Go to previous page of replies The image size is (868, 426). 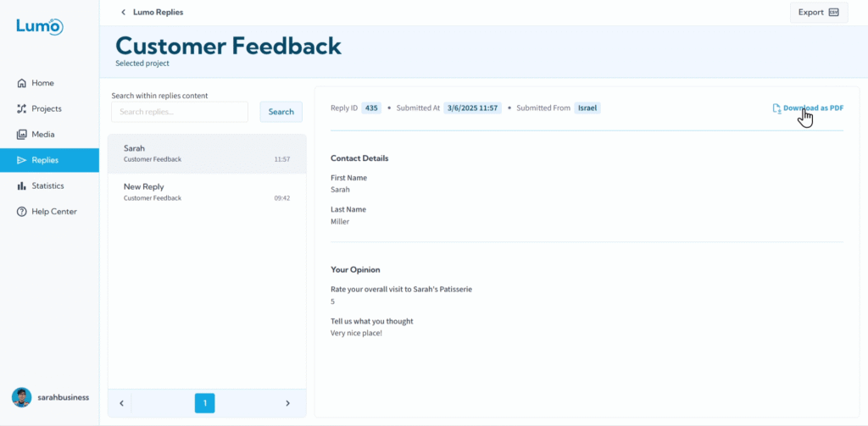(121, 403)
